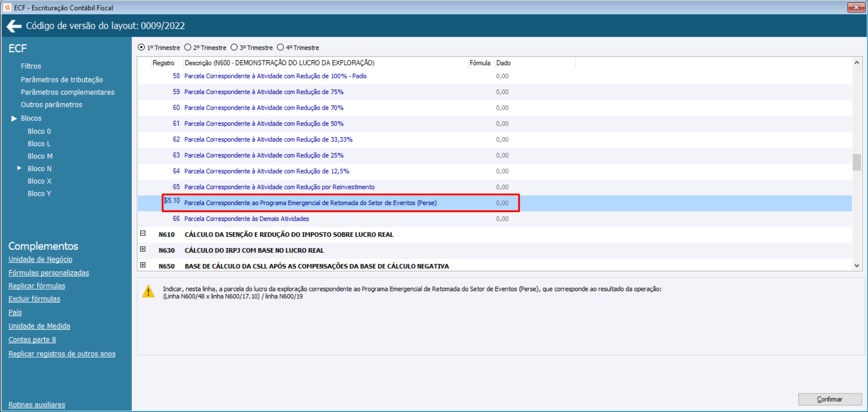The image size is (868, 412).
Task: Open the Unidade de Medida link
Action: [39, 326]
